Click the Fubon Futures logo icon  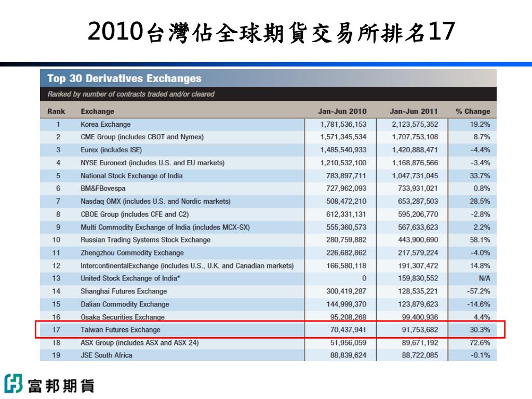tap(14, 383)
